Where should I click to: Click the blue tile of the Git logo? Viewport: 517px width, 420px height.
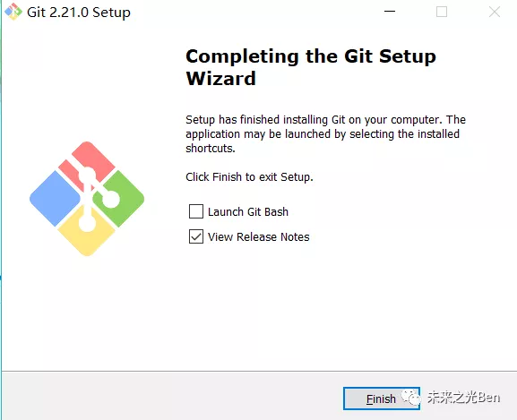(x=55, y=199)
